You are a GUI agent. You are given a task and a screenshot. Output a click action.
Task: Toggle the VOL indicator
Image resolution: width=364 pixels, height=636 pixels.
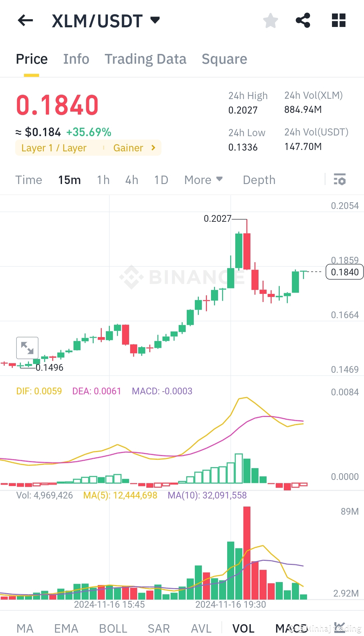243,628
